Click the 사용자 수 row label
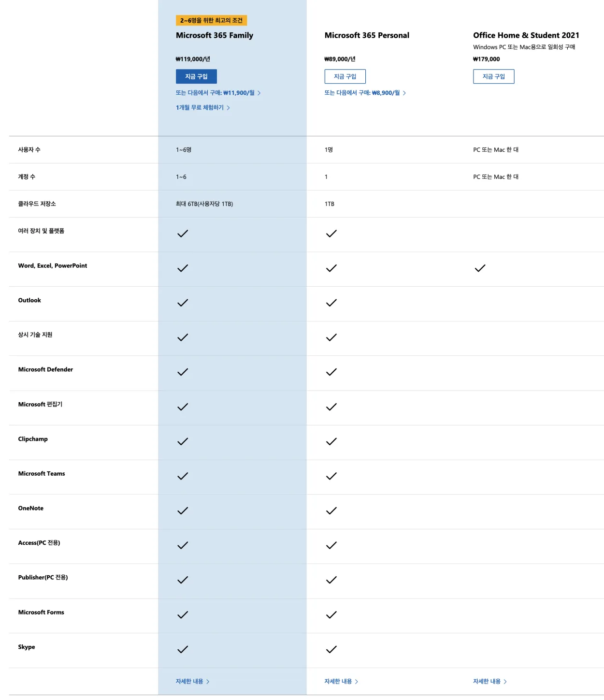604x700 pixels. (29, 150)
